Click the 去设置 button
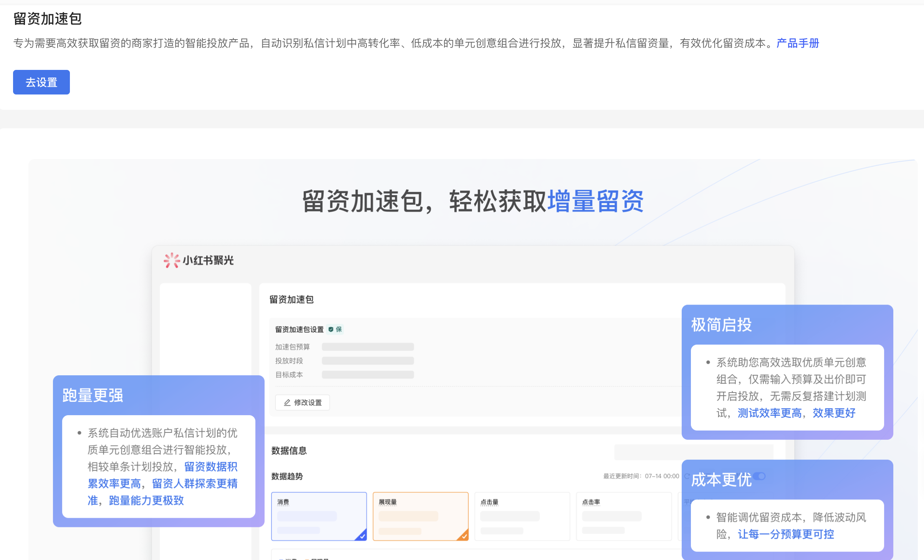 click(41, 82)
